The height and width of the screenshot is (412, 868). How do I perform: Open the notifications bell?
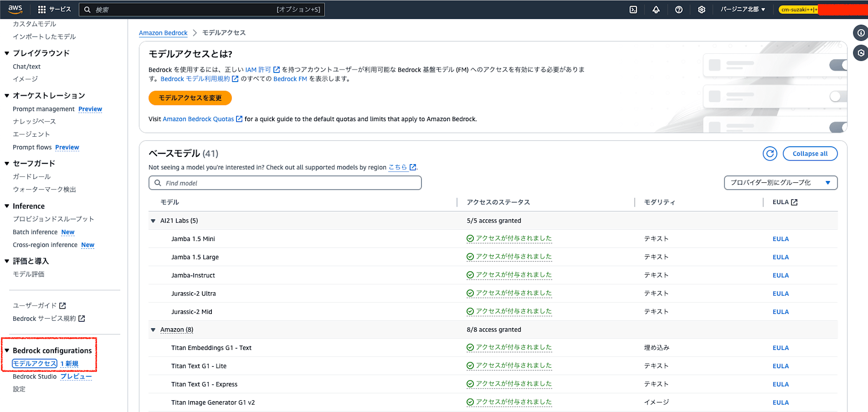(656, 10)
